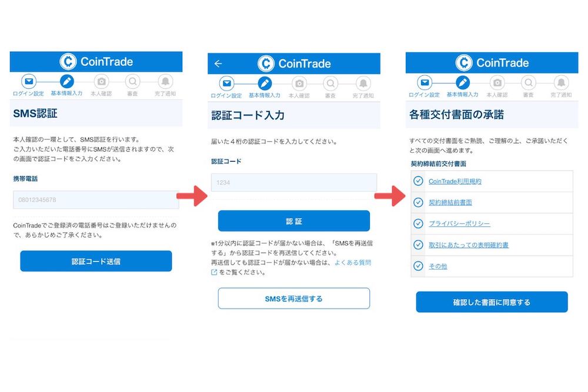Toggle checkmark for CoinTrade利用規約
Screen dimensions: 588x392
pos(418,181)
